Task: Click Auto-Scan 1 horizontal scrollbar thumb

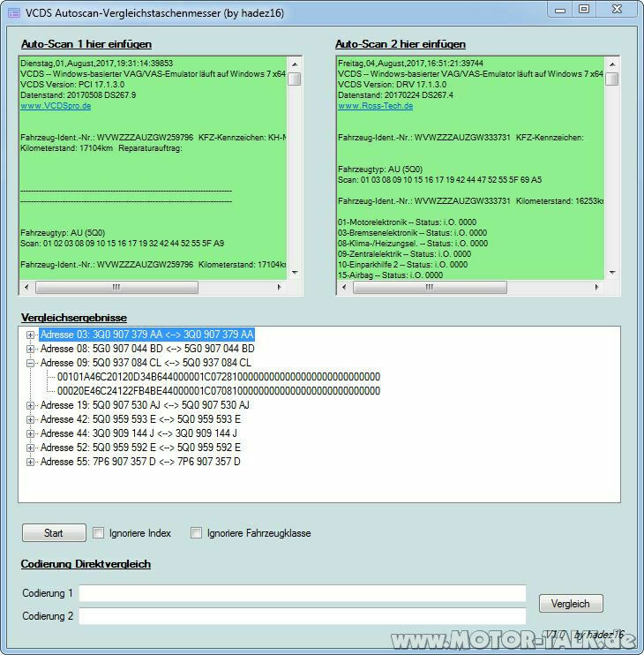Action: [x=116, y=287]
